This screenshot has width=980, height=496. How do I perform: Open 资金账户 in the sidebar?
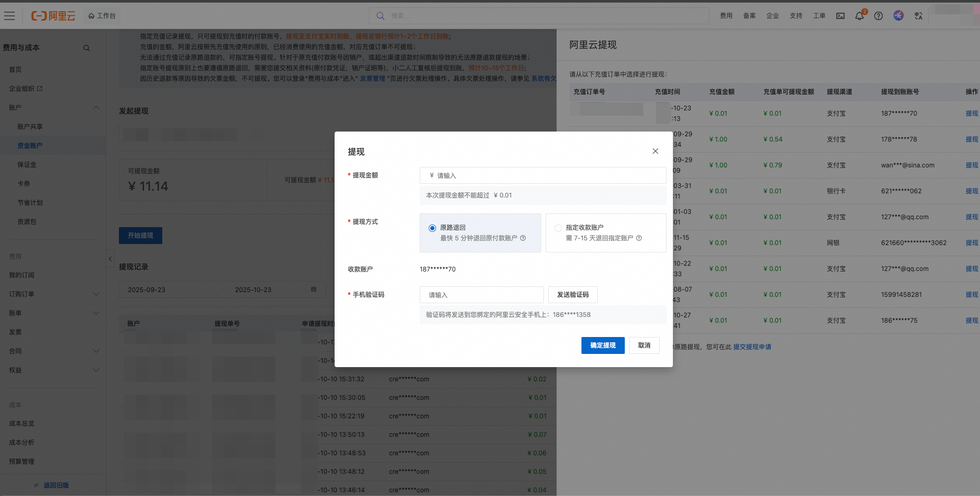[30, 146]
